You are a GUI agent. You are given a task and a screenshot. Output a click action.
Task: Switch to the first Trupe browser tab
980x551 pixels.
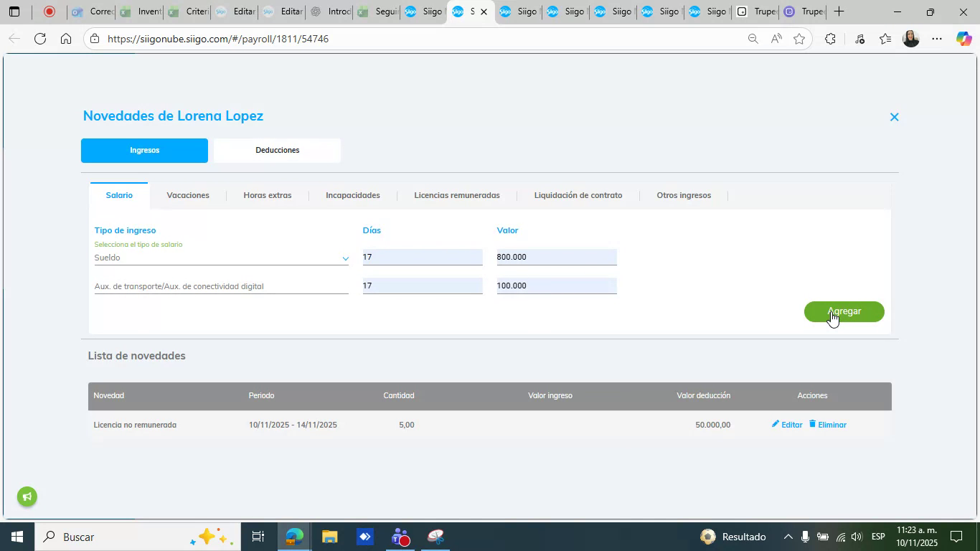[755, 11]
